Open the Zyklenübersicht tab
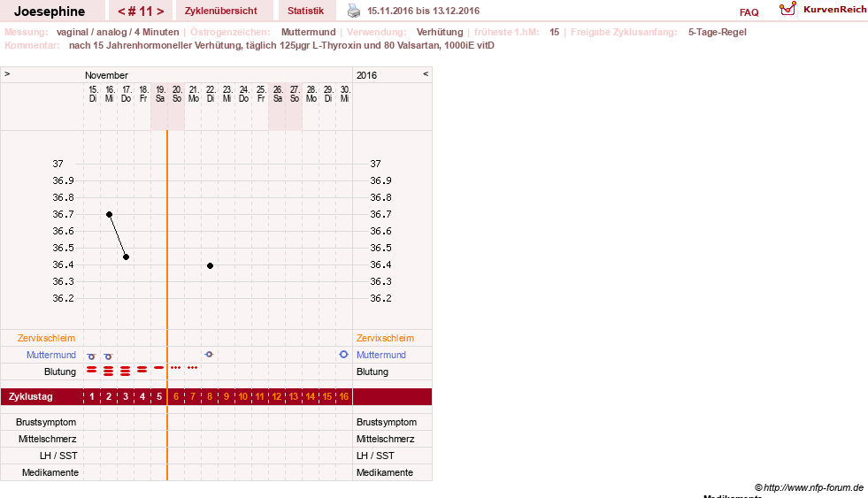Viewport: 868px width, 498px height. (x=221, y=11)
